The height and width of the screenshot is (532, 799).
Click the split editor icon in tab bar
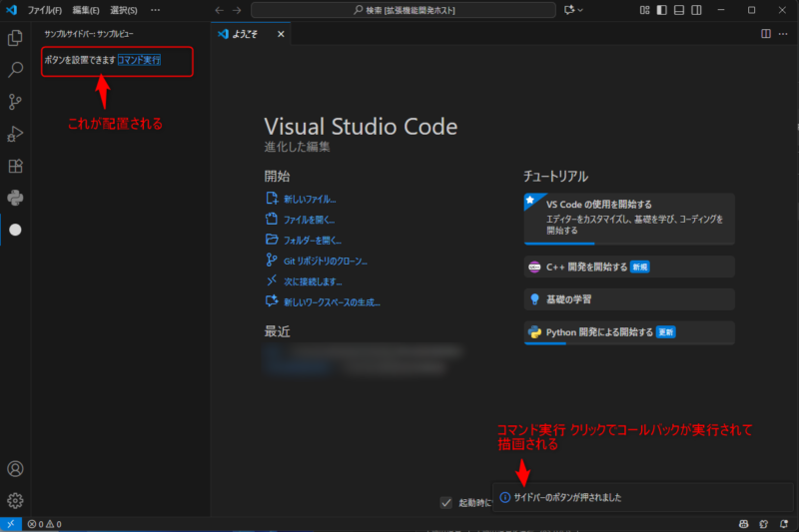tap(766, 34)
